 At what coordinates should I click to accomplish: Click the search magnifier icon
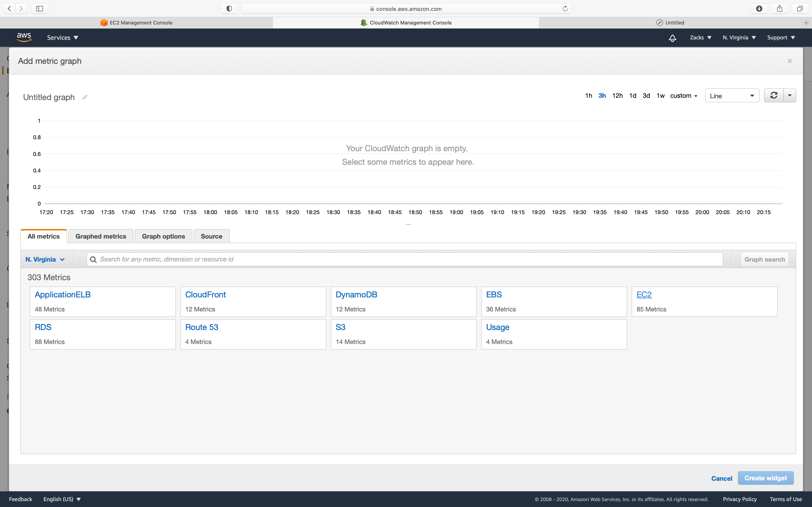[93, 259]
